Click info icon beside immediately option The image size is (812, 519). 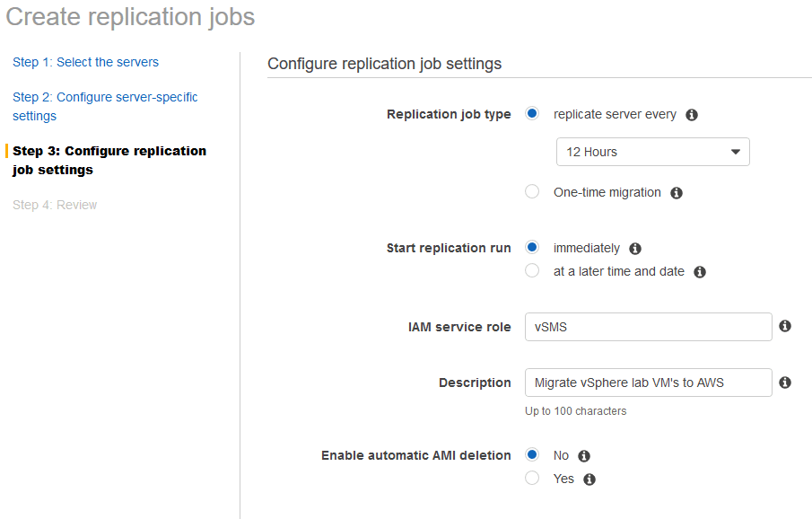(635, 249)
